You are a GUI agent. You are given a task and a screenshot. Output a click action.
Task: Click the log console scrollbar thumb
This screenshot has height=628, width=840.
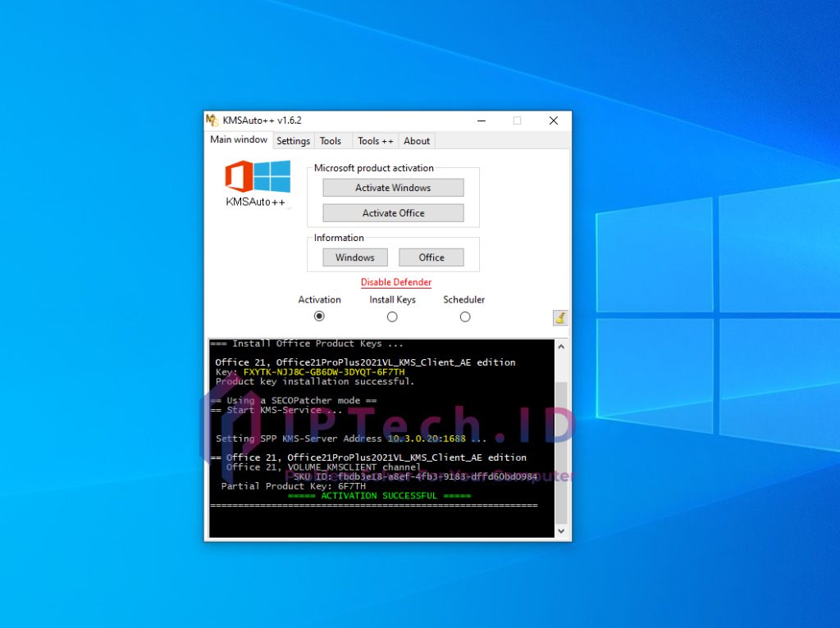[x=561, y=453]
